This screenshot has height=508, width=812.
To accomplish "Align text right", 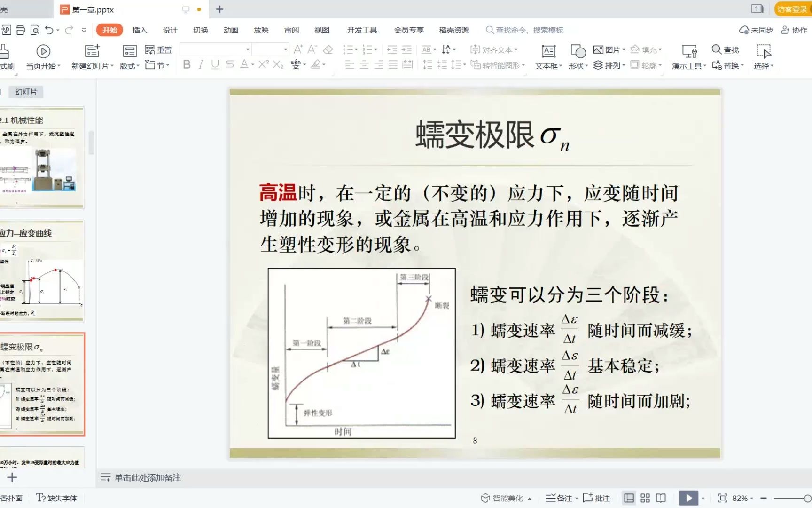I will [379, 64].
